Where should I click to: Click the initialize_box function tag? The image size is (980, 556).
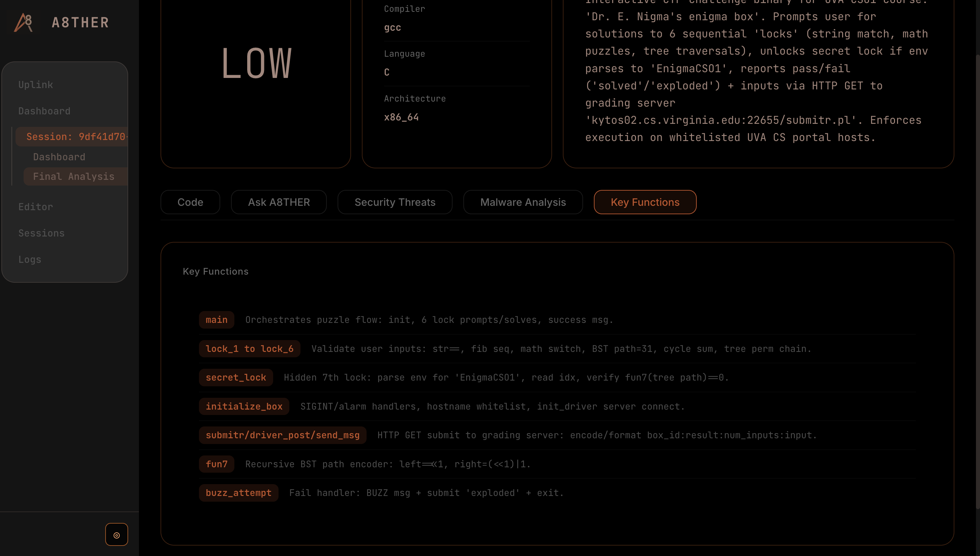244,406
